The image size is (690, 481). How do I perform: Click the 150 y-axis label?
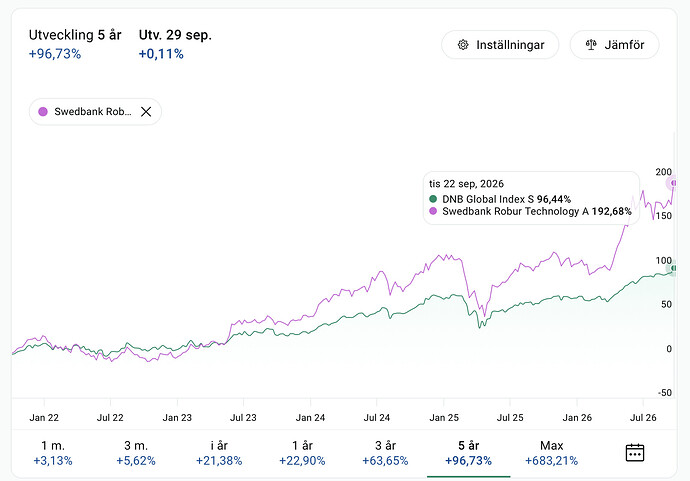click(664, 216)
